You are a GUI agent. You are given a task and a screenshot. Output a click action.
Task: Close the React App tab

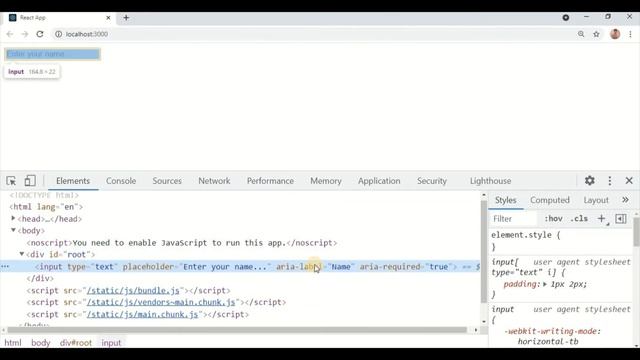tap(108, 18)
